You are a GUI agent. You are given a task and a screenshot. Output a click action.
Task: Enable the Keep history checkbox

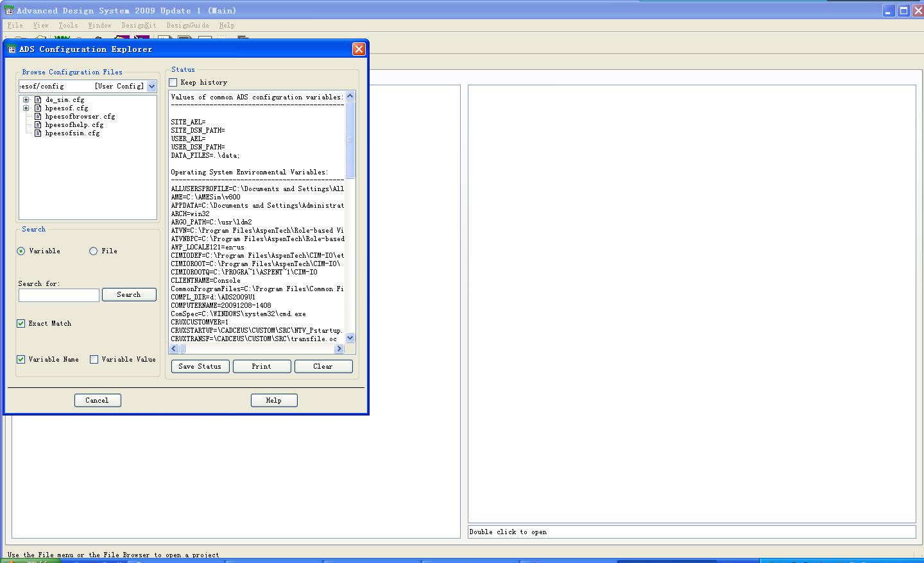click(173, 82)
